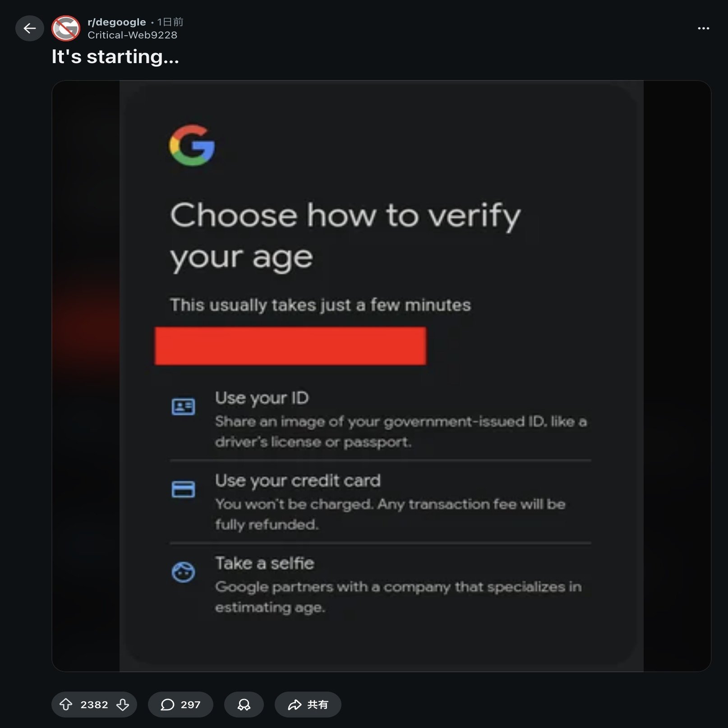The image size is (728, 728).
Task: View Critical-Web9228's profile
Action: [x=132, y=34]
